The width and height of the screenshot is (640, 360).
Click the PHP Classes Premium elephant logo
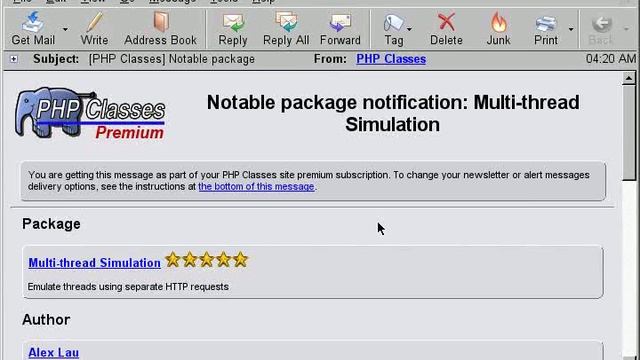(x=90, y=113)
